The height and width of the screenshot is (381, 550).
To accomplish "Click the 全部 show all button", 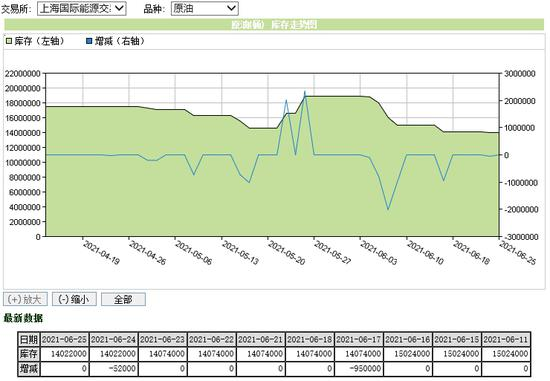I will (x=123, y=299).
